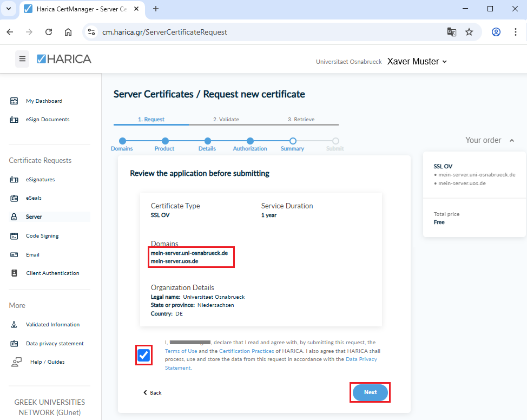Click the eSign Documents icon
The height and width of the screenshot is (420, 527).
[x=14, y=120]
